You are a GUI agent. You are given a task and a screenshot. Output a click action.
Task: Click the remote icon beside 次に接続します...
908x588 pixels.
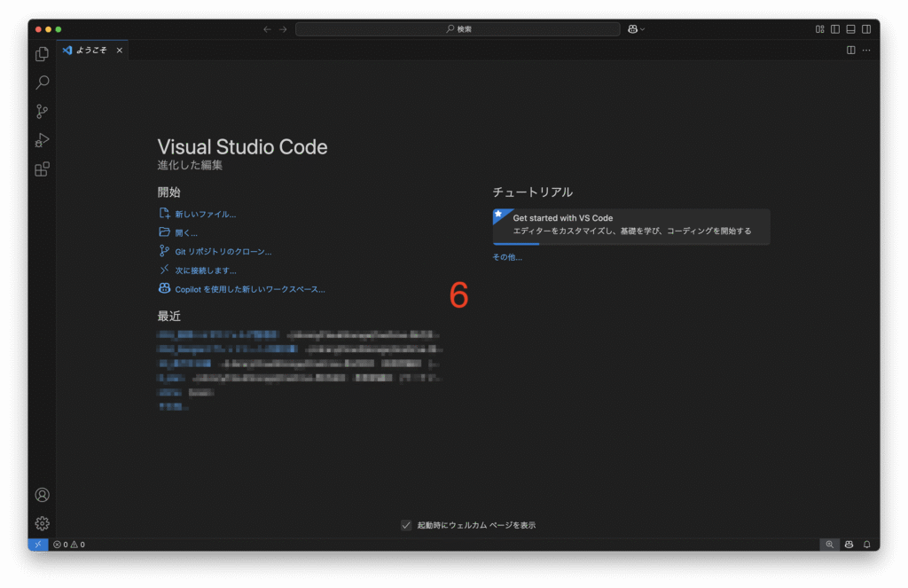click(164, 270)
